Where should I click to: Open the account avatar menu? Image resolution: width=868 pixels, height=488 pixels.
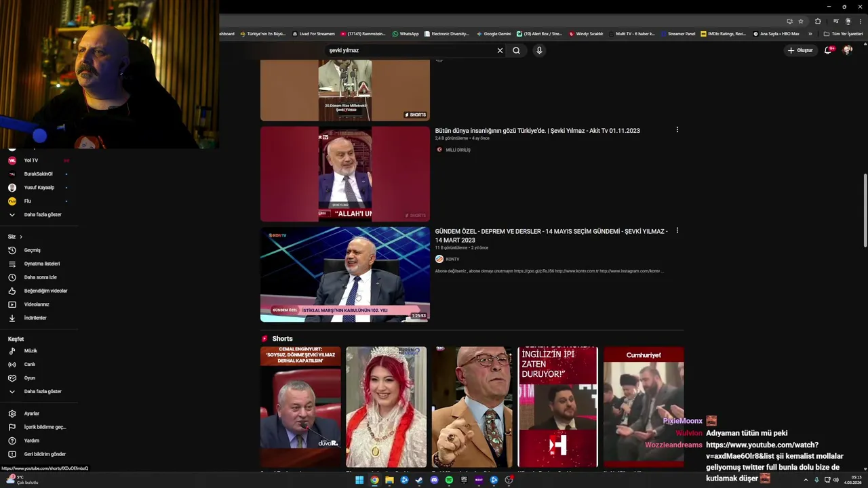(x=848, y=50)
